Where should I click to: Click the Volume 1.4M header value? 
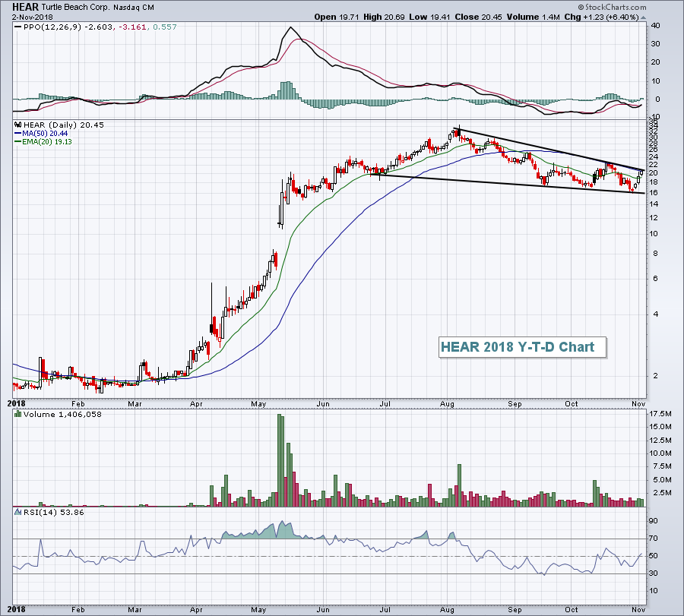(533, 17)
